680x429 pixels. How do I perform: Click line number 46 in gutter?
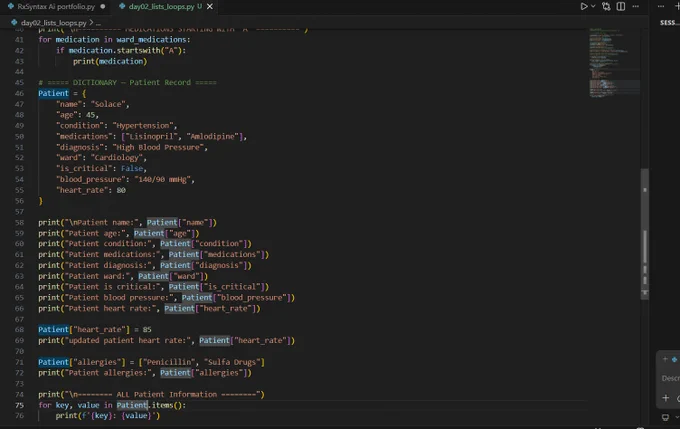click(x=20, y=93)
